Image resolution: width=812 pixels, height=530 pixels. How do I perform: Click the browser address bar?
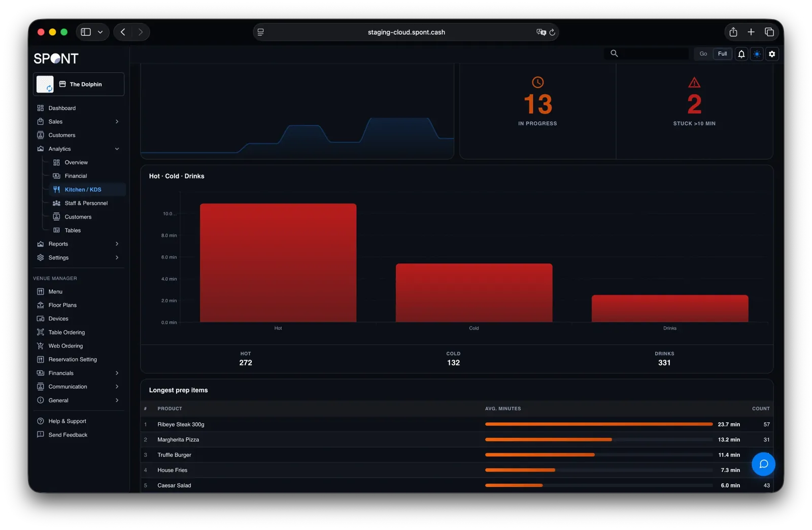[x=406, y=32]
